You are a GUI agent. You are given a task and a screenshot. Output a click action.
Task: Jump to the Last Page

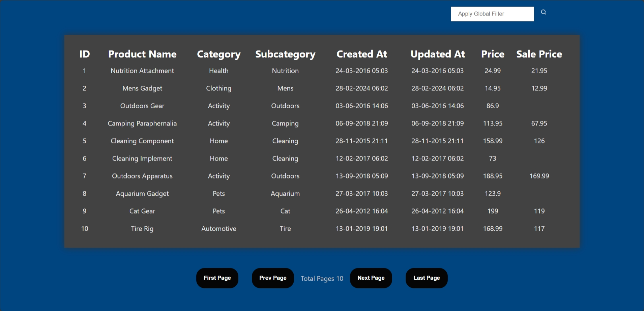[x=427, y=278]
